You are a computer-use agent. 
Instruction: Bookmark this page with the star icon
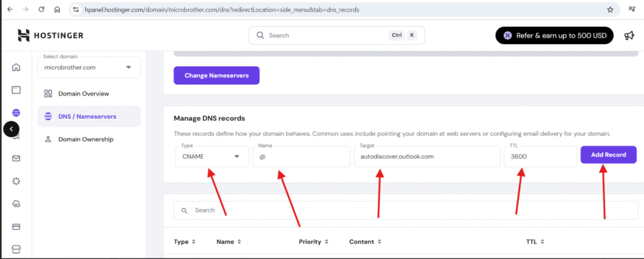tap(609, 9)
